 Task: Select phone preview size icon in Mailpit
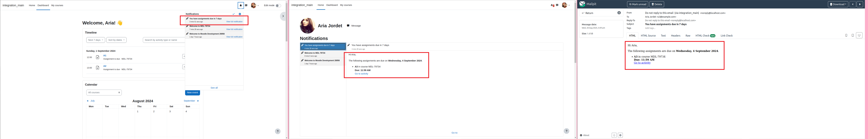click(846, 35)
